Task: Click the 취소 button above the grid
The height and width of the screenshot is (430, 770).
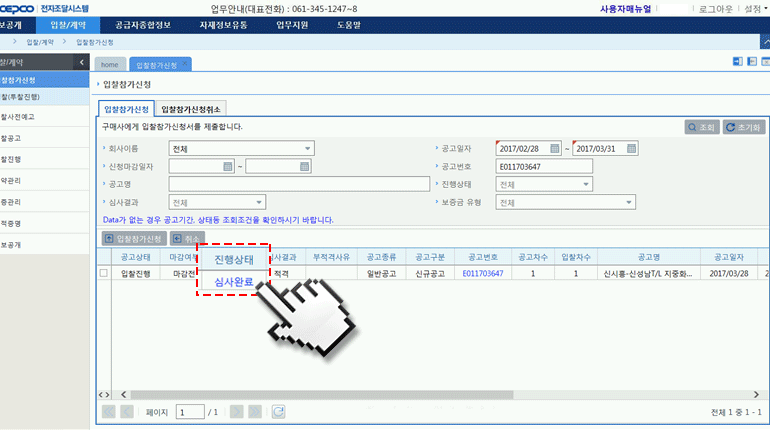Action: pos(187,239)
